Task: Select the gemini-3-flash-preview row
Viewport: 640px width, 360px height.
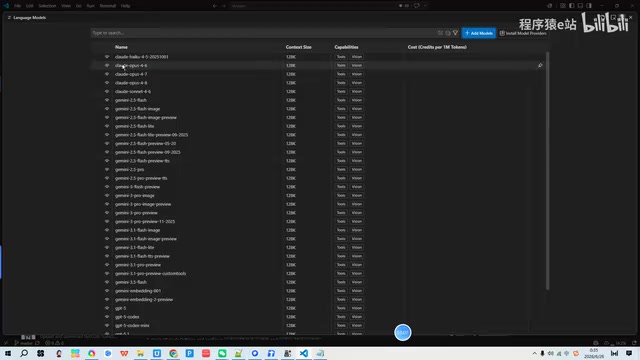Action: tap(318, 187)
